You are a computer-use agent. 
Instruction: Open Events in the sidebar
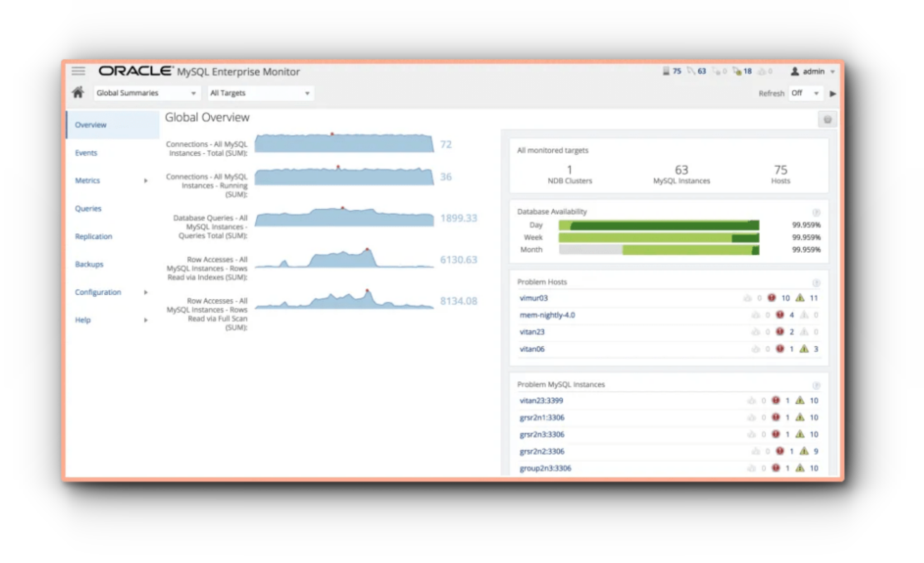coord(86,153)
